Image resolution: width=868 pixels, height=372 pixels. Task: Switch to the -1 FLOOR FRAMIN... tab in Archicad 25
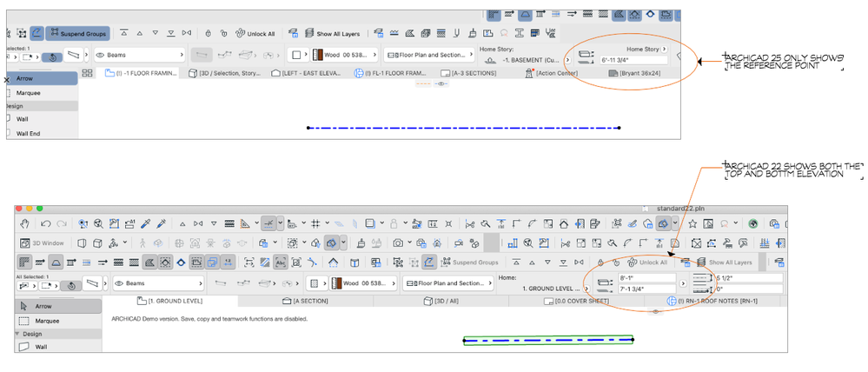(x=142, y=73)
